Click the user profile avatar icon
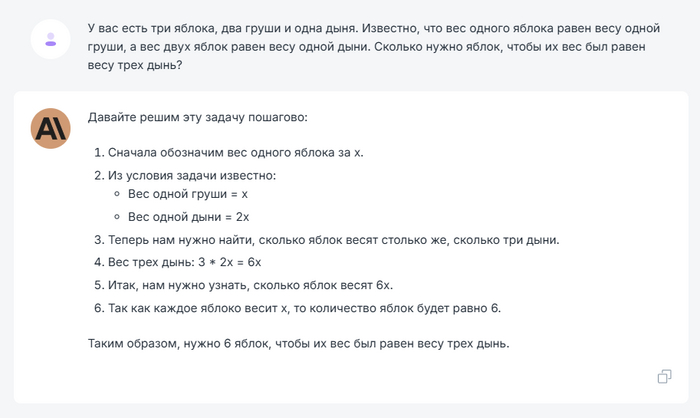 point(50,39)
